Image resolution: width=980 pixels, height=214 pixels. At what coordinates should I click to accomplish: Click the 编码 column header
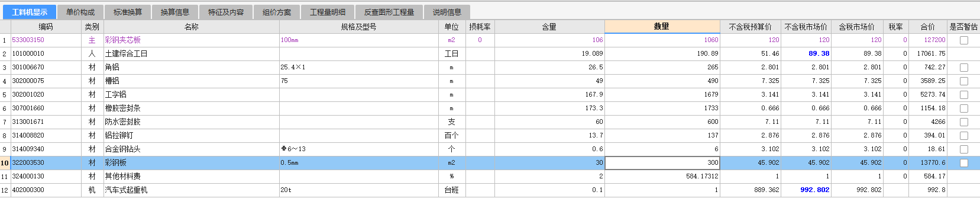click(46, 27)
